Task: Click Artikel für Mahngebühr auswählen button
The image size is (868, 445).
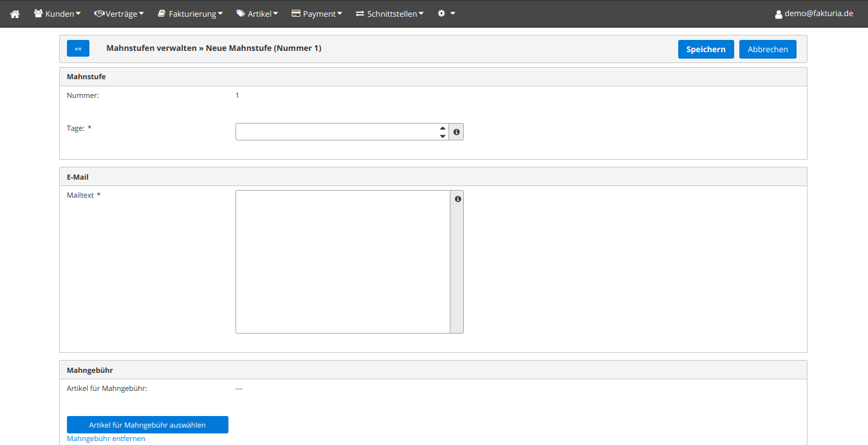Action: coord(147,425)
